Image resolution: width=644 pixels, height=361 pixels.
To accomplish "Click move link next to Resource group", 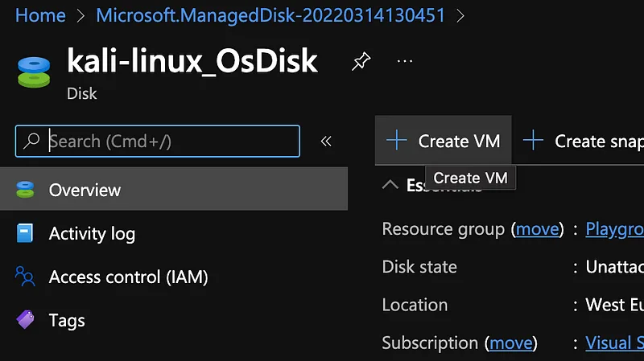I will [538, 229].
